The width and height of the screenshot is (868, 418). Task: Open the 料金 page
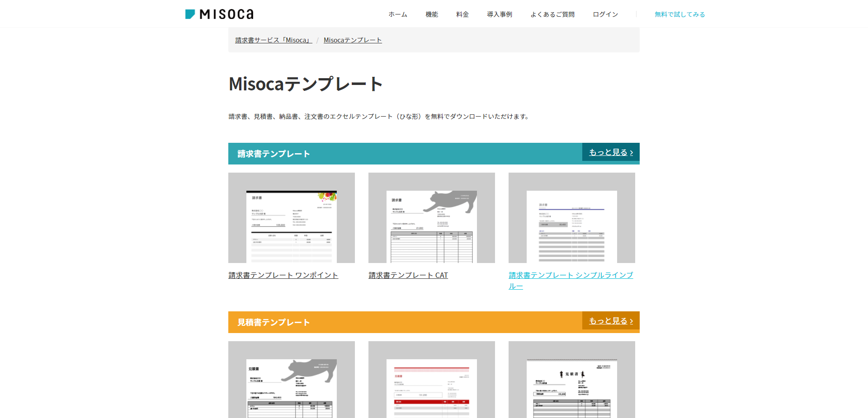click(x=462, y=14)
